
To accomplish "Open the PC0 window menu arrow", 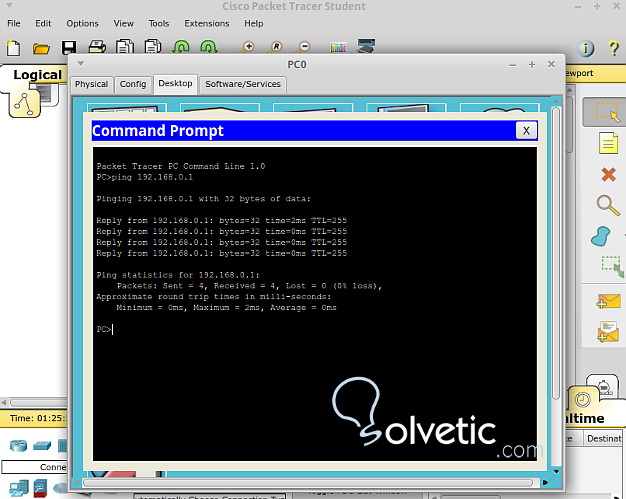I will [81, 63].
